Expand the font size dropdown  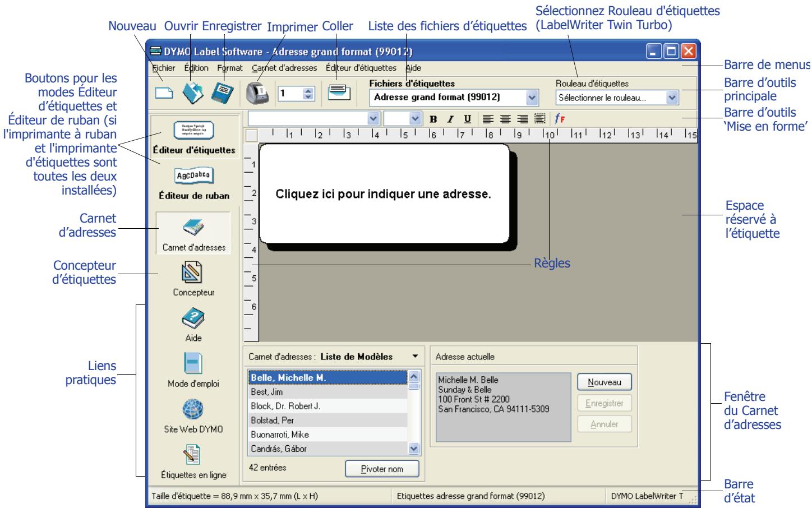click(x=416, y=118)
